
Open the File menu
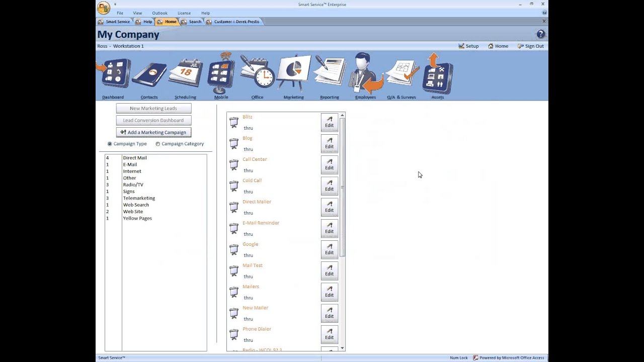click(x=120, y=13)
